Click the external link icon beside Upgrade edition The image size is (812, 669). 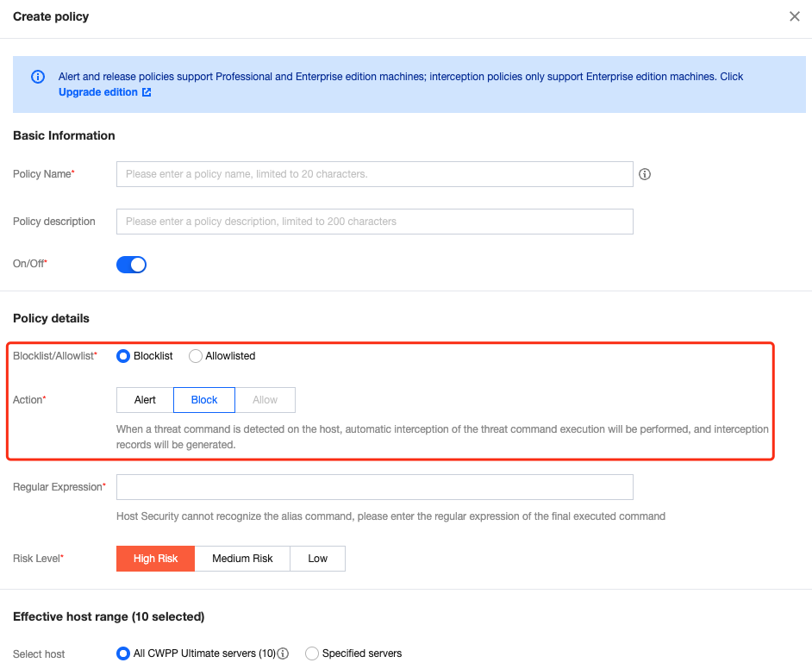pyautogui.click(x=147, y=92)
